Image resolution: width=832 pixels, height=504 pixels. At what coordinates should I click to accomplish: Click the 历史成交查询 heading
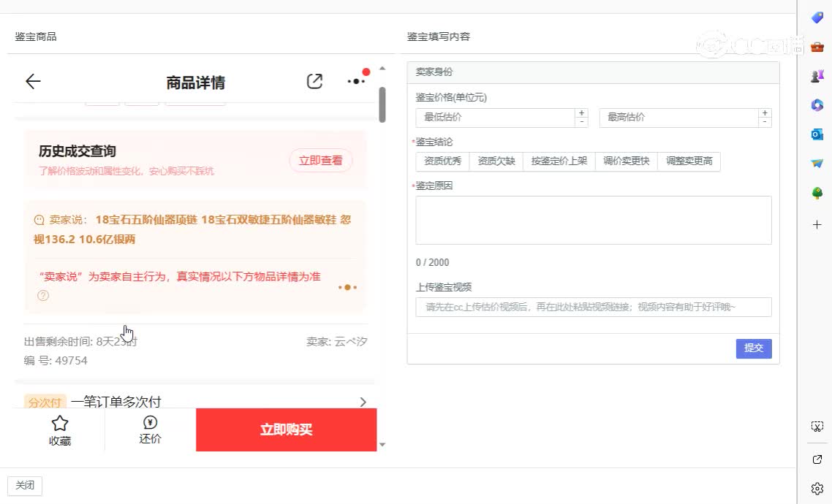tap(77, 151)
